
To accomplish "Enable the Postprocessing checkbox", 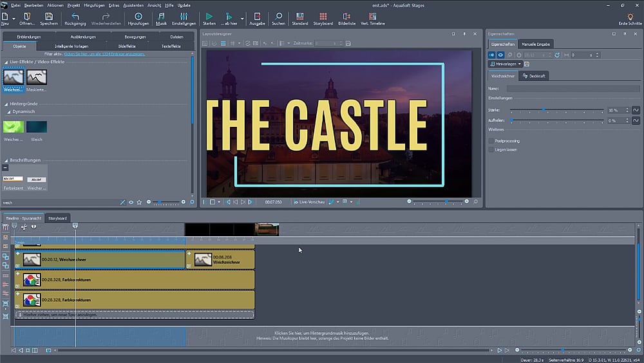I will 491,140.
